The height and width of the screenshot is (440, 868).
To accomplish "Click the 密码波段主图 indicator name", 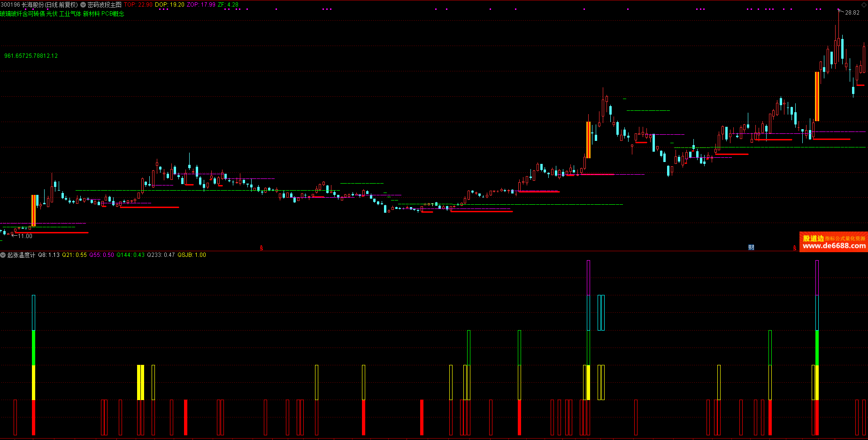I will 104,5.
